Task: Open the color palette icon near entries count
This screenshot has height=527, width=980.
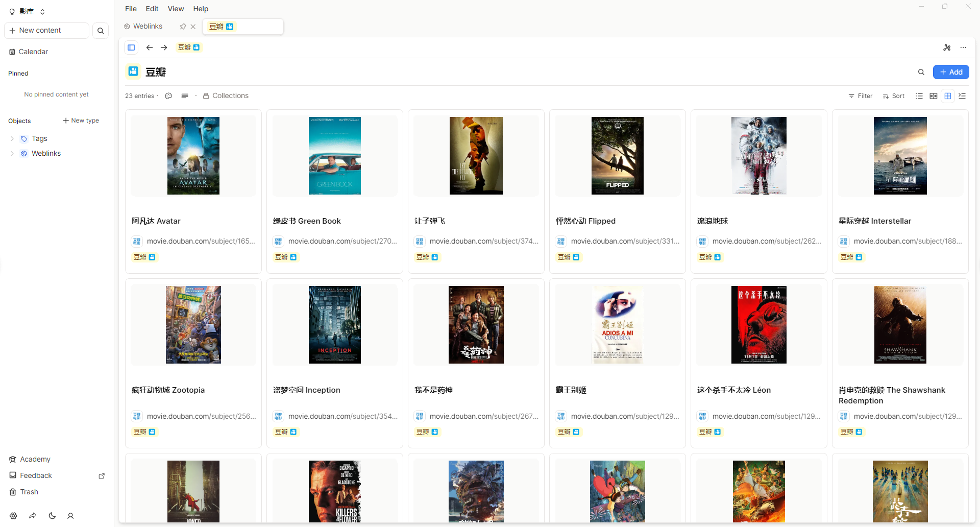Action: point(168,96)
